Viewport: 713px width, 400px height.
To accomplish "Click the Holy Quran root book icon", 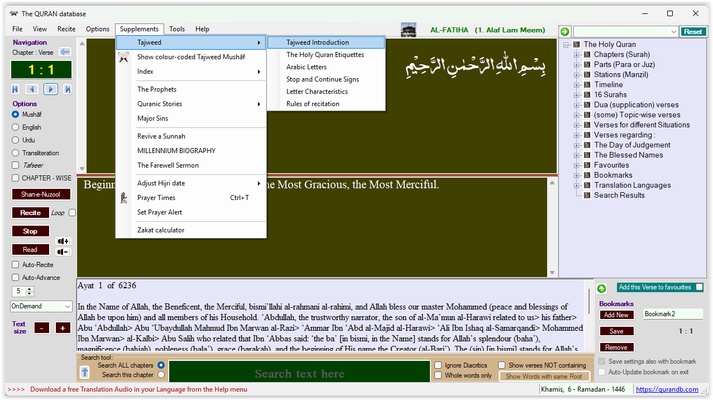I will click(577, 44).
